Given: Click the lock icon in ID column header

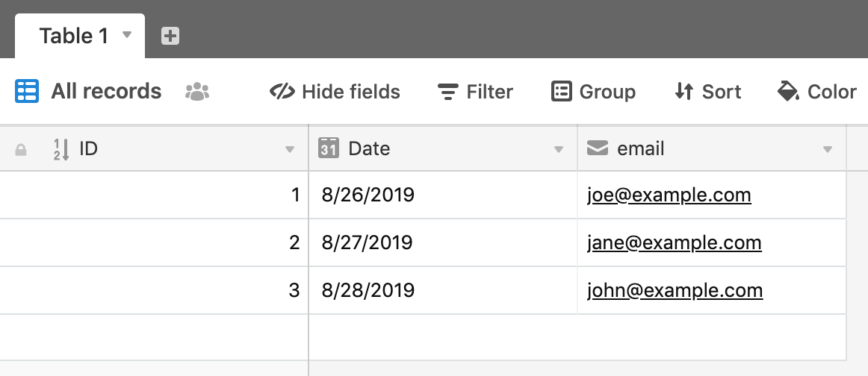Looking at the screenshot, I should tap(20, 149).
